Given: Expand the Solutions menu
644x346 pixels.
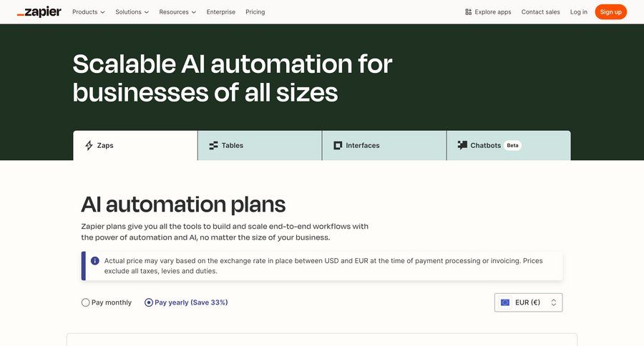Looking at the screenshot, I should pos(132,12).
